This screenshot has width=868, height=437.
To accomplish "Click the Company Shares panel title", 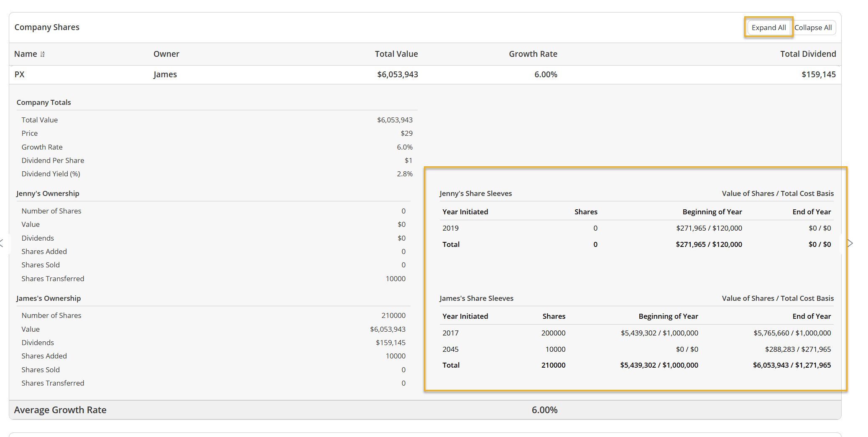I will pos(47,27).
